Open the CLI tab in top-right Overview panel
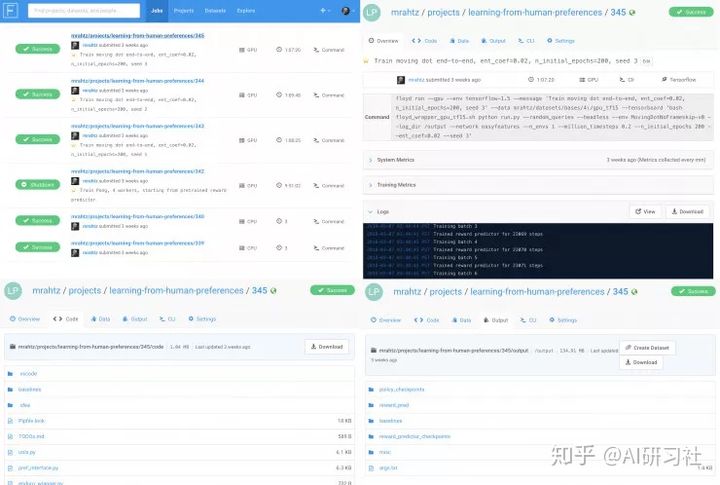Viewport: 720px width, 485px height. coord(526,41)
